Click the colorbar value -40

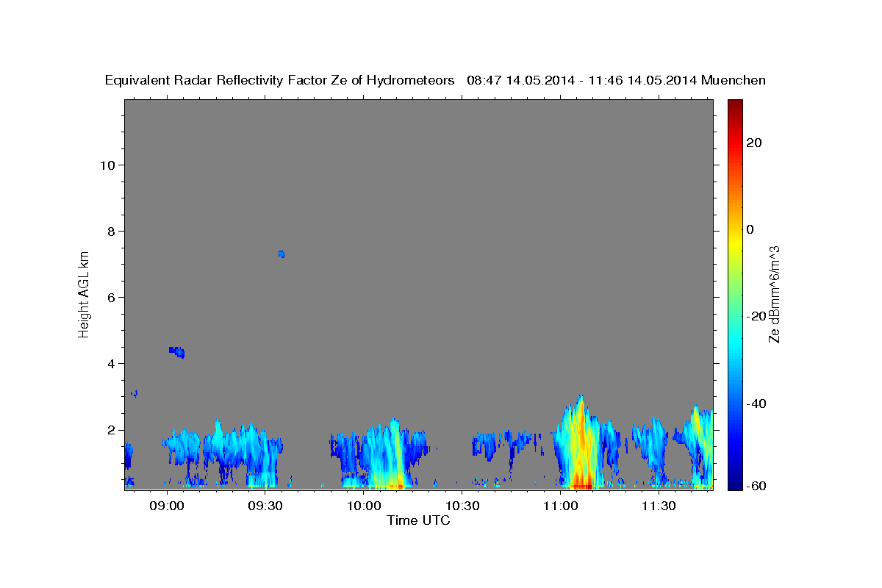(x=756, y=404)
